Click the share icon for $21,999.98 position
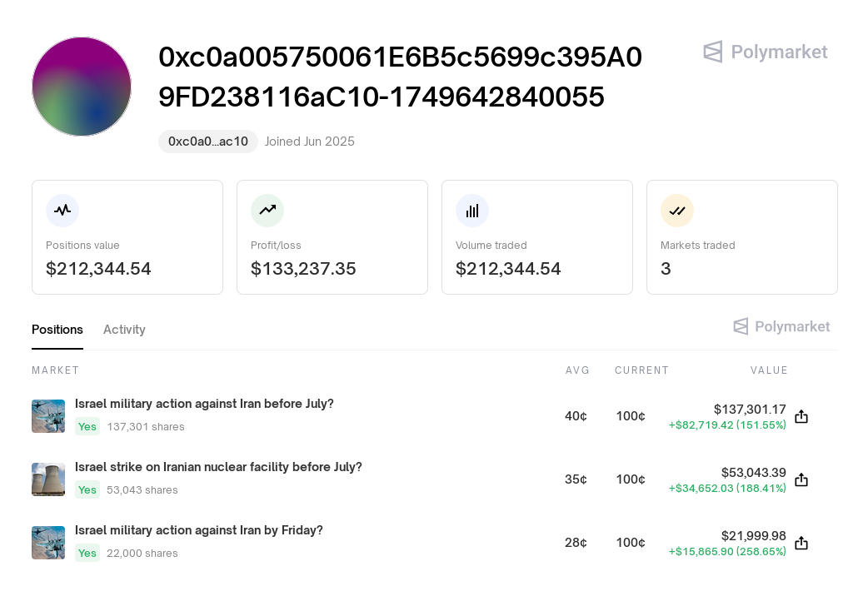 (801, 543)
